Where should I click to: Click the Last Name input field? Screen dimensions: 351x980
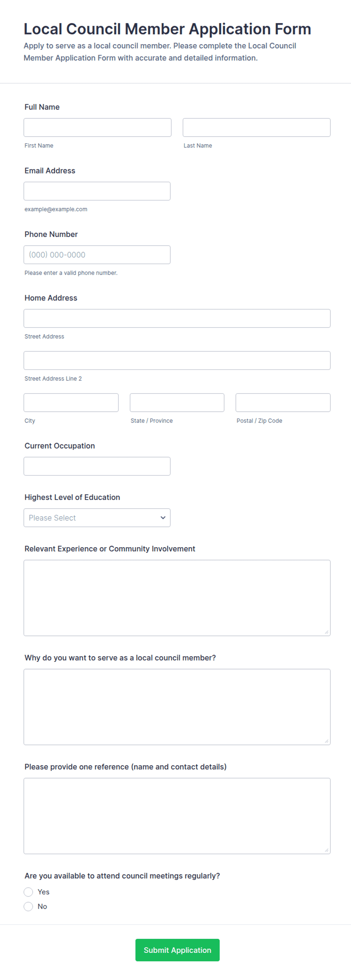point(257,128)
